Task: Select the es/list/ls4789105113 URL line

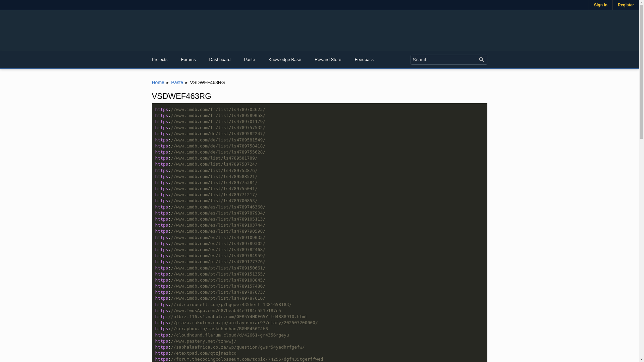Action: click(210, 219)
